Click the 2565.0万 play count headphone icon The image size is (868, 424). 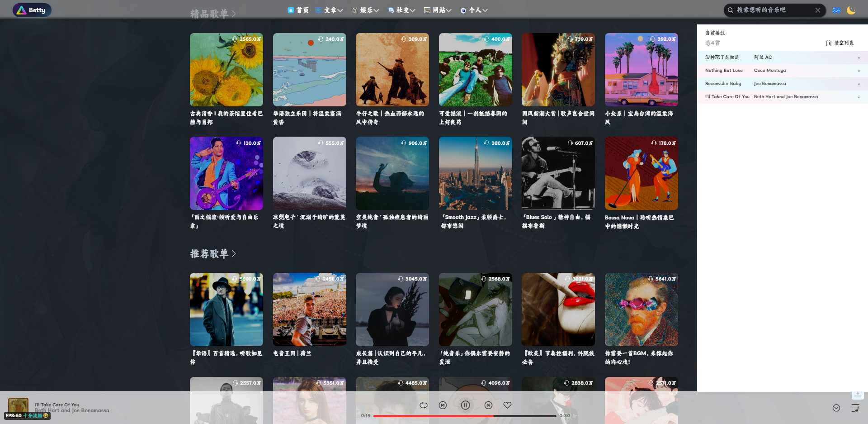pos(235,39)
